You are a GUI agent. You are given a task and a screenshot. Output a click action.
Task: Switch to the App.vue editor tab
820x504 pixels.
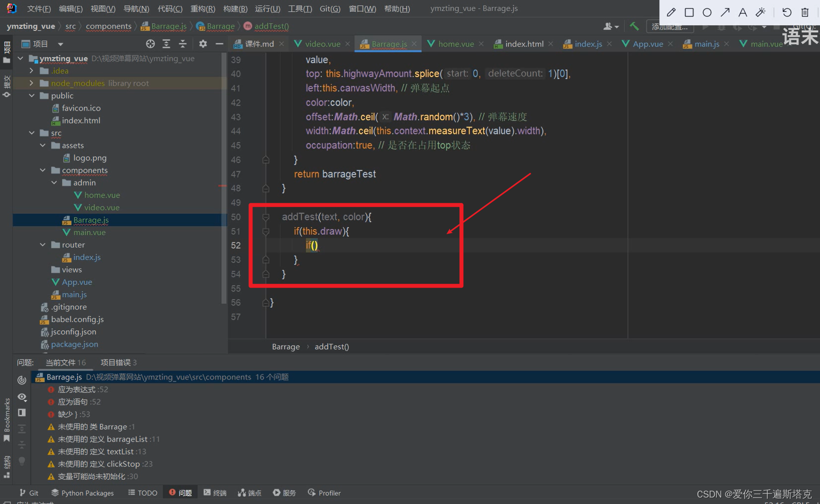coord(648,44)
